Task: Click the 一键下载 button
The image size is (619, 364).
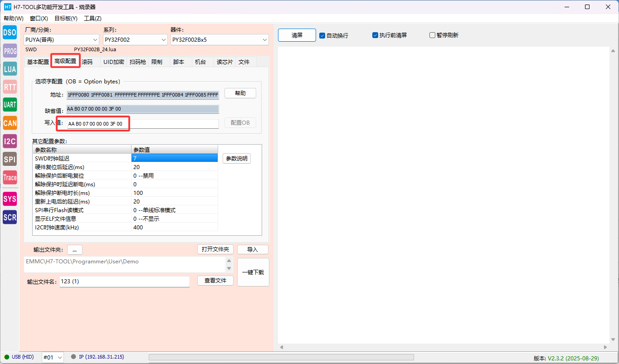Action: pos(253,272)
